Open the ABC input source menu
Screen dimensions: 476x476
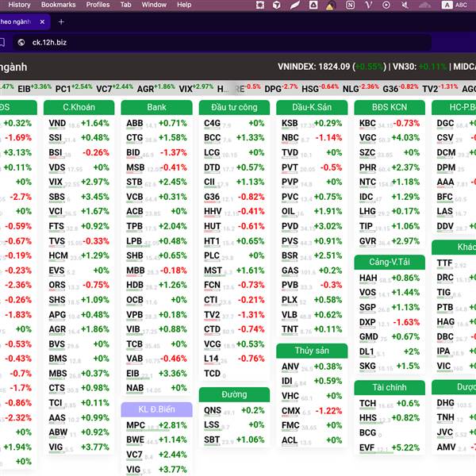(455, 5)
